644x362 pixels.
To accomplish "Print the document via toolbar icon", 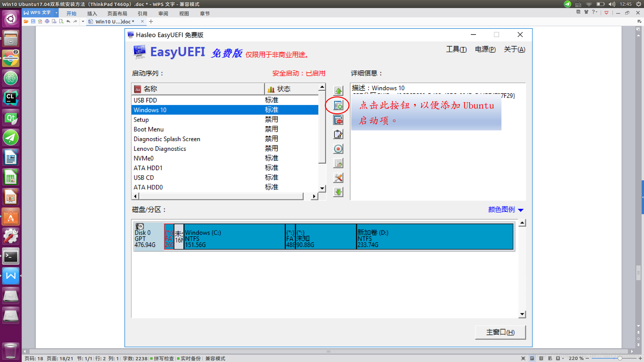I will [x=47, y=21].
